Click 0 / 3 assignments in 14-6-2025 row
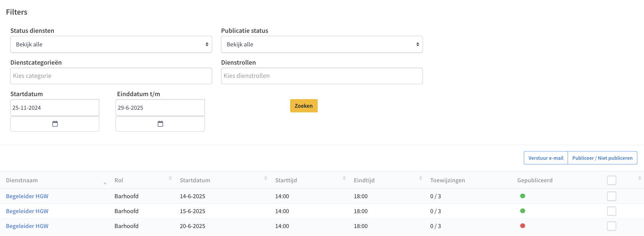Image resolution: width=644 pixels, height=236 pixels. coord(436,196)
